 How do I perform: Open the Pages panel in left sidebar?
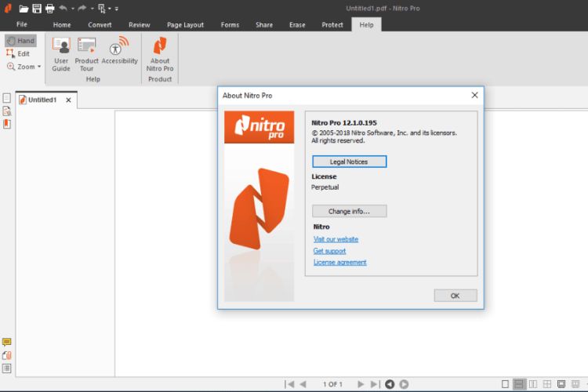pyautogui.click(x=7, y=98)
